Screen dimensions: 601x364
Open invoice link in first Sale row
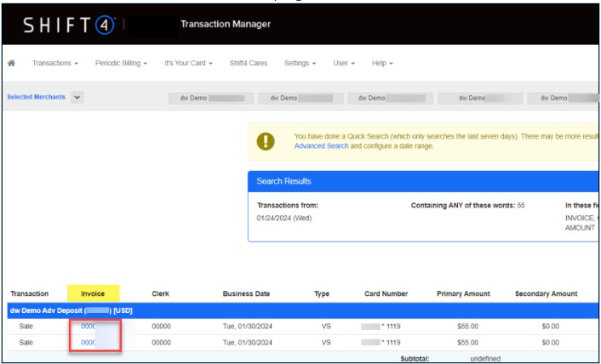click(88, 327)
